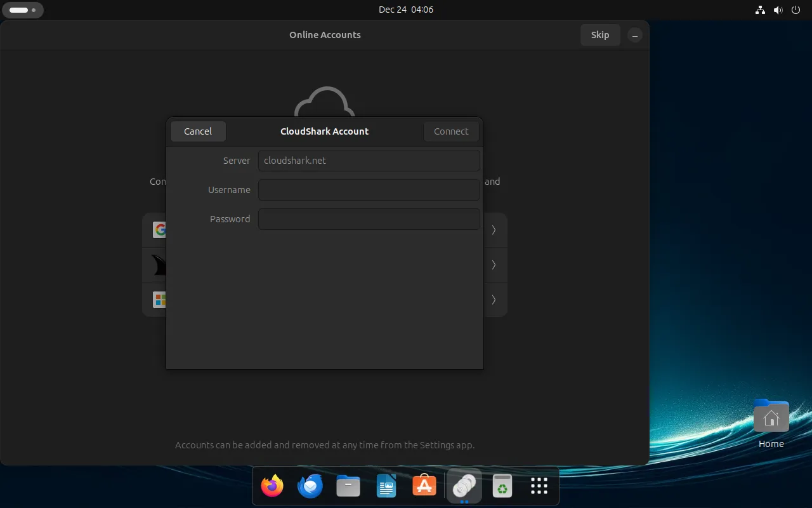The height and width of the screenshot is (508, 812).
Task: Show Applications grid from the dock
Action: click(539, 486)
